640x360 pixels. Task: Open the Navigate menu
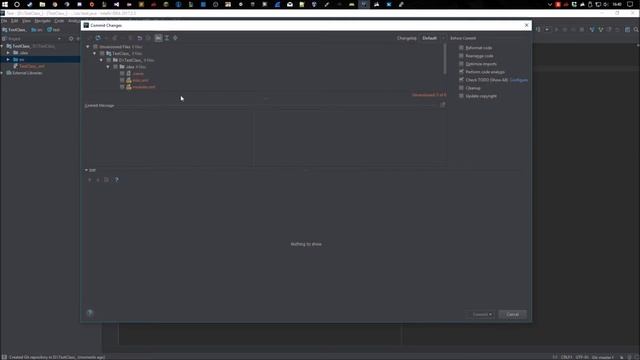(x=42, y=21)
